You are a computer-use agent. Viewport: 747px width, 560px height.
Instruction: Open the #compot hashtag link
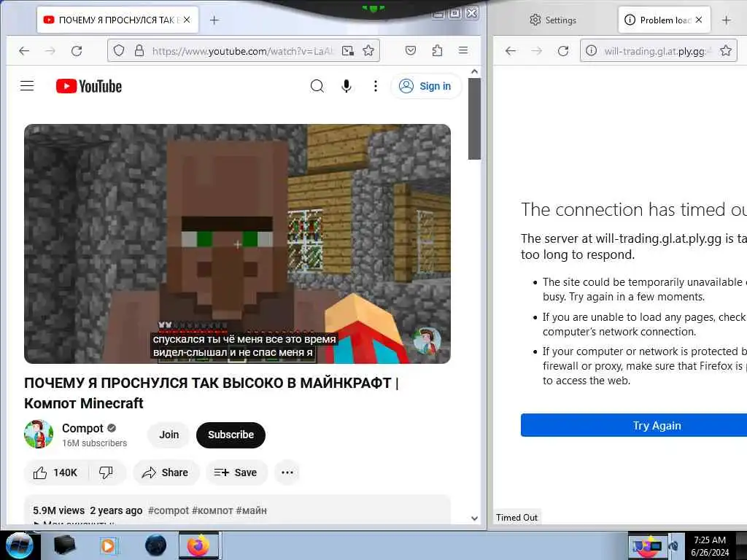(169, 510)
